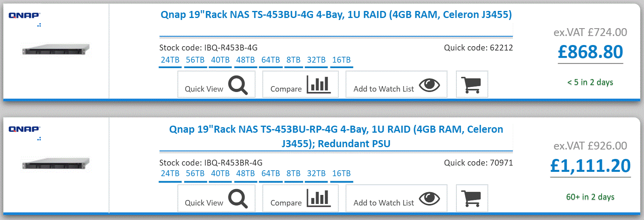Image resolution: width=644 pixels, height=220 pixels.
Task: Select 64TB option for TS-453BU-RP-4G
Action: (x=271, y=174)
